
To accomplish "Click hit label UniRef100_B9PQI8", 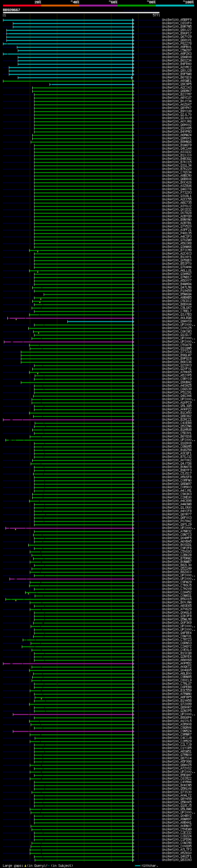I will tap(177, 358).
